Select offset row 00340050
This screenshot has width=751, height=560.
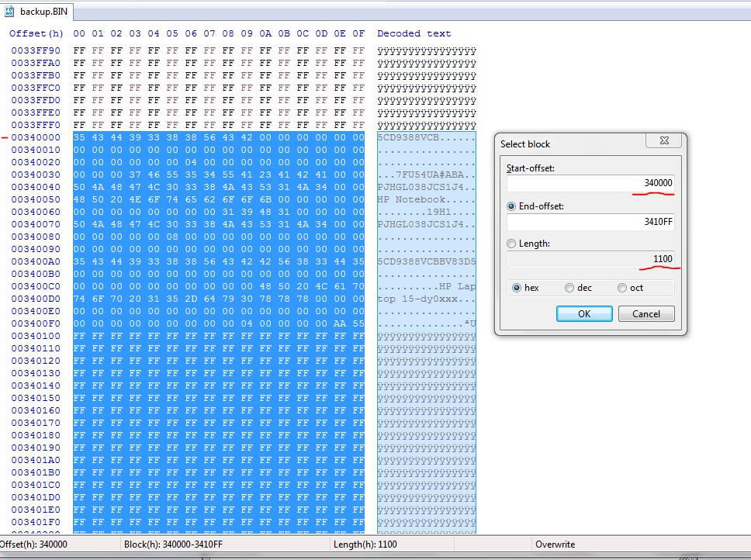point(36,199)
